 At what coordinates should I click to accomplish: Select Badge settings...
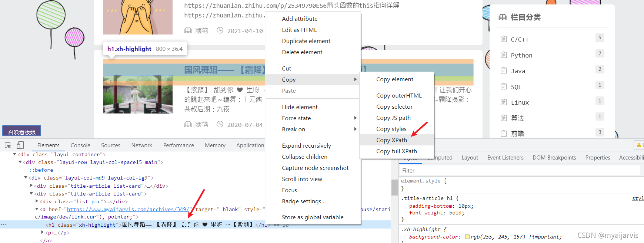[x=313, y=201]
